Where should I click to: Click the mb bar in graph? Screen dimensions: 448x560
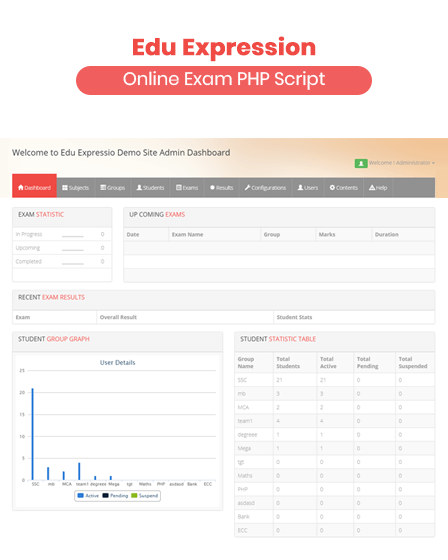click(x=48, y=474)
